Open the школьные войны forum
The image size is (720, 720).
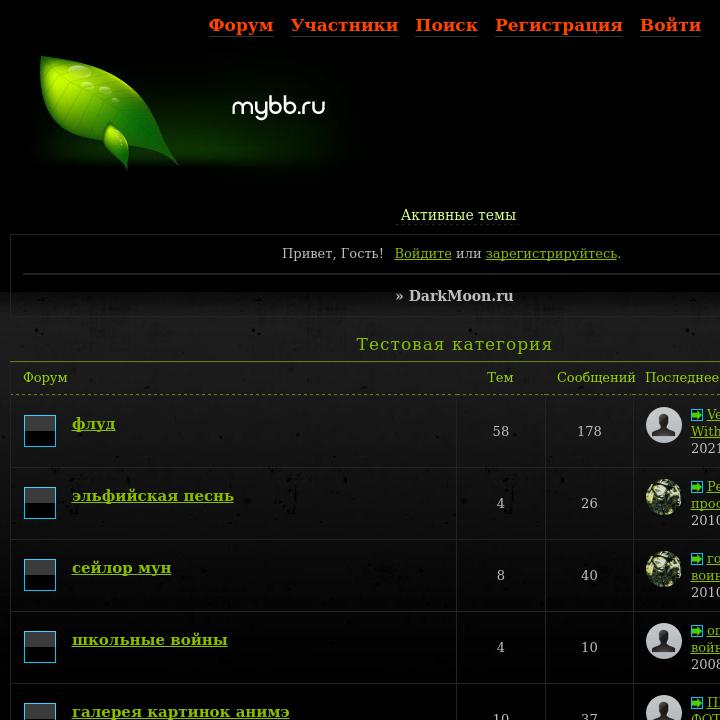click(149, 640)
